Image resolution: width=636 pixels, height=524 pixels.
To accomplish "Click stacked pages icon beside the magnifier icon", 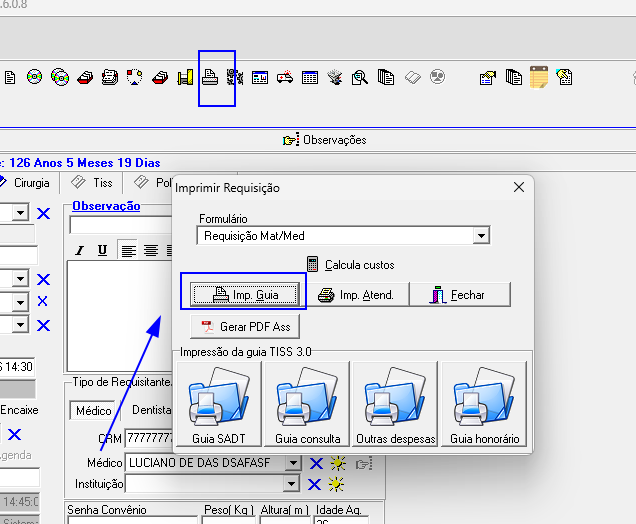I will coord(386,77).
